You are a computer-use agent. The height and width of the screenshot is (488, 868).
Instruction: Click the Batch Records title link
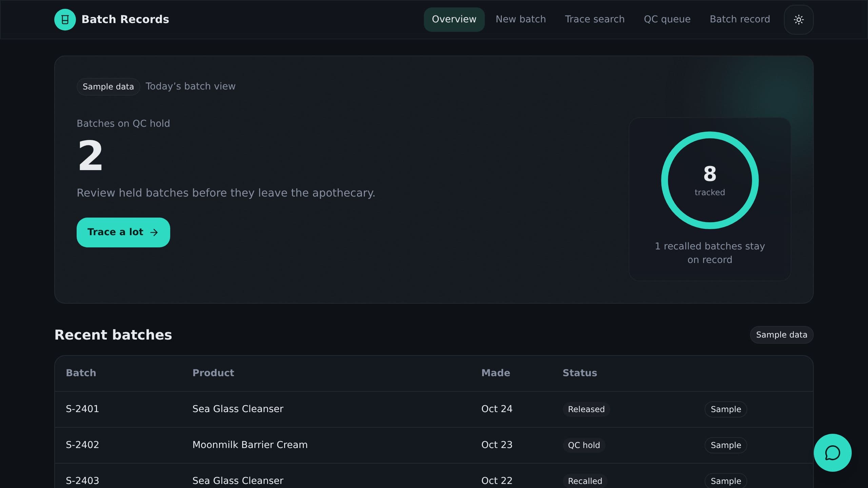125,19
